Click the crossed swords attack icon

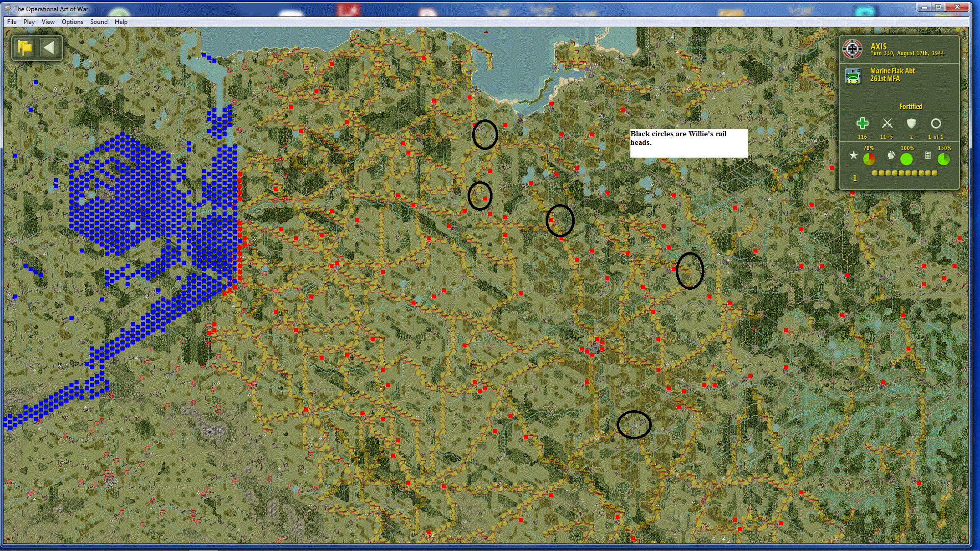887,123
